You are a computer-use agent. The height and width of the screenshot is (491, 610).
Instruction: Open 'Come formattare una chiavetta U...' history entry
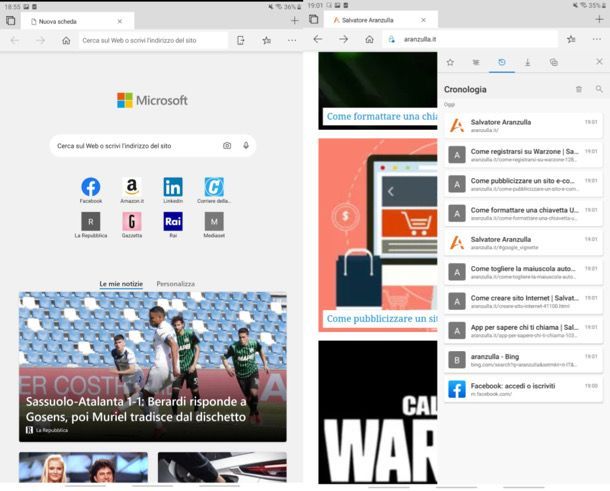point(523,213)
